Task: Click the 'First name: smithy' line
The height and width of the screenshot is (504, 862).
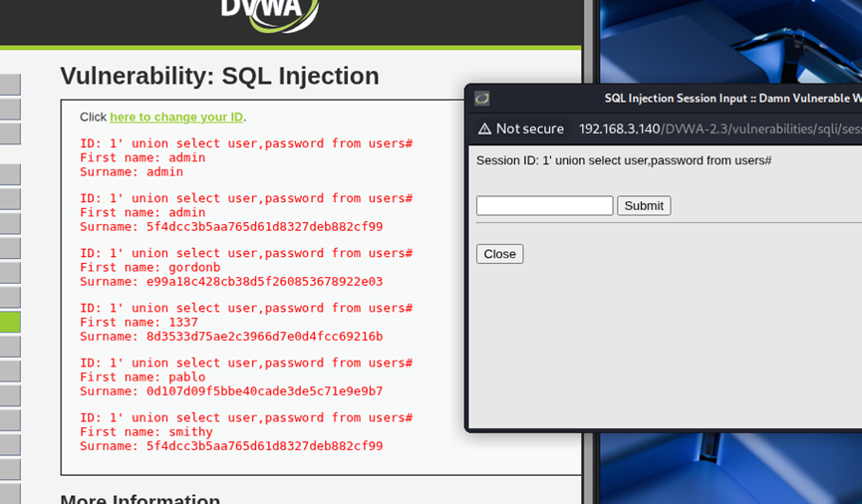Action: [146, 432]
